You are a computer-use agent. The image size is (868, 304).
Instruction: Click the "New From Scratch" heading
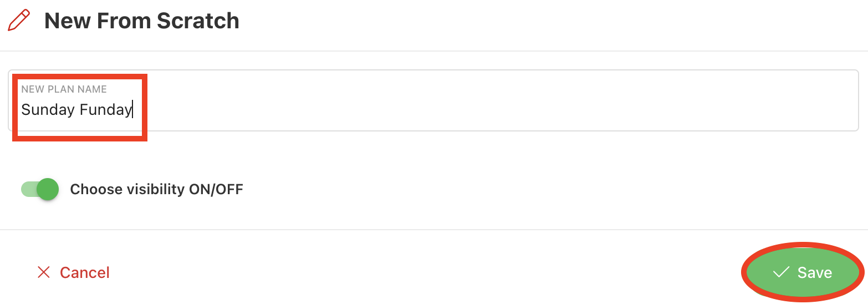pos(142,21)
